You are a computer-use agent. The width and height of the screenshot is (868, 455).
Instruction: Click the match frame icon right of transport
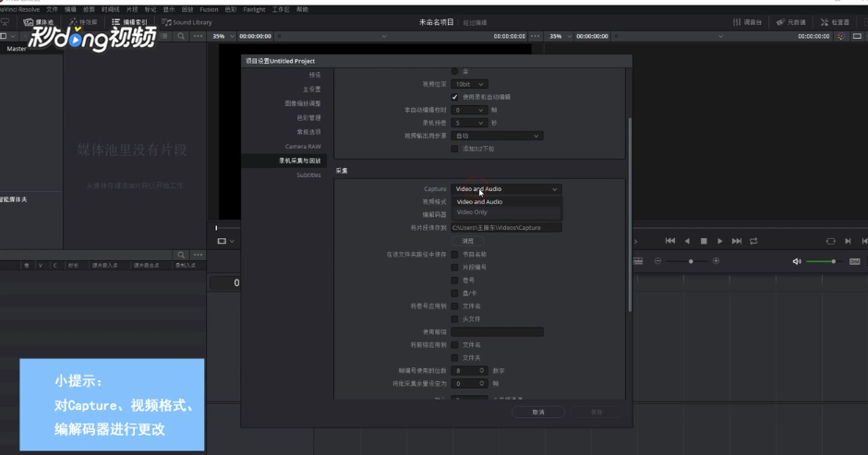(830, 241)
